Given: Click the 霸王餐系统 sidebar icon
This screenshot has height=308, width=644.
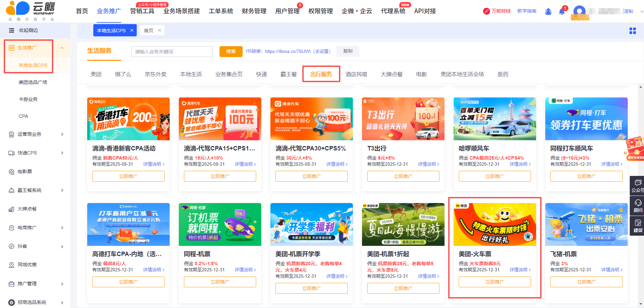Looking at the screenshot, I should 12,190.
